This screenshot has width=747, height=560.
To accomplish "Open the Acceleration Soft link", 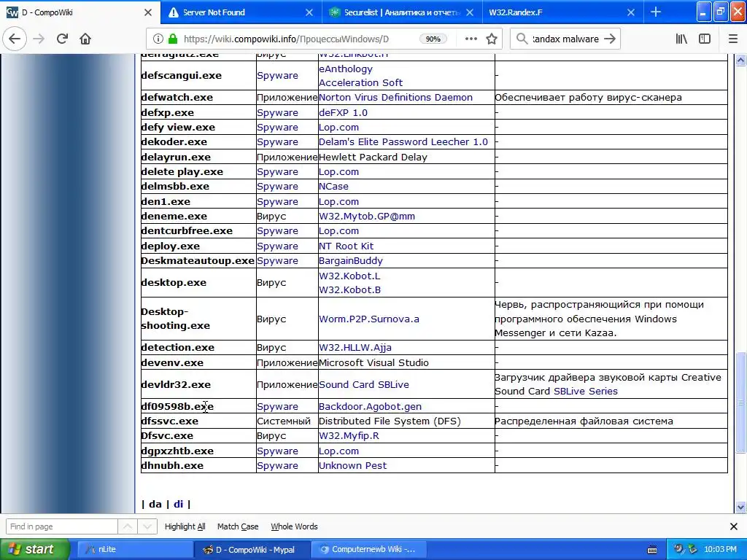I will click(x=360, y=82).
